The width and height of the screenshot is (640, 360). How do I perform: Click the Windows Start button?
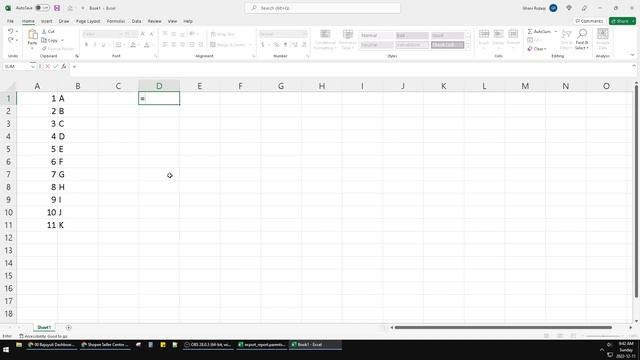click(x=6, y=350)
